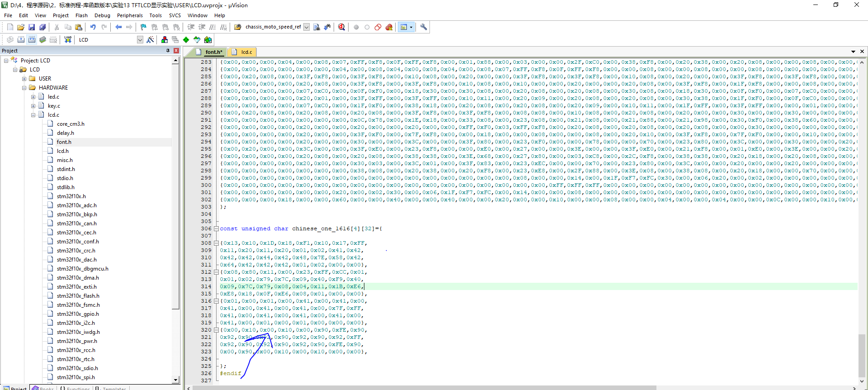Collapse the Project: LCD root node
The width and height of the screenshot is (868, 390).
(x=6, y=61)
